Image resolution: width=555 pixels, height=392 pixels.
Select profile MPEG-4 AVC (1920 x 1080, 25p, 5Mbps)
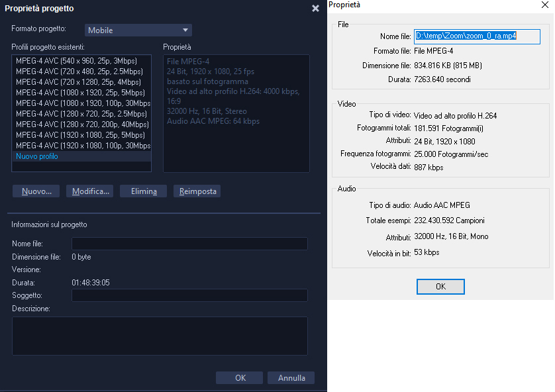click(x=80, y=135)
